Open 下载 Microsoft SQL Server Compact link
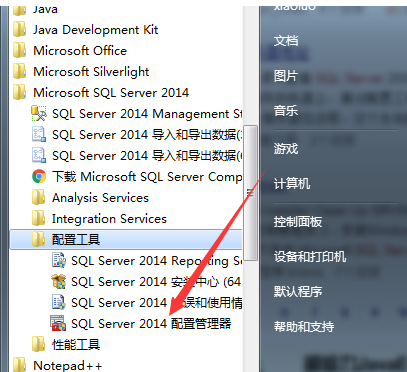407x372 pixels. point(147,177)
